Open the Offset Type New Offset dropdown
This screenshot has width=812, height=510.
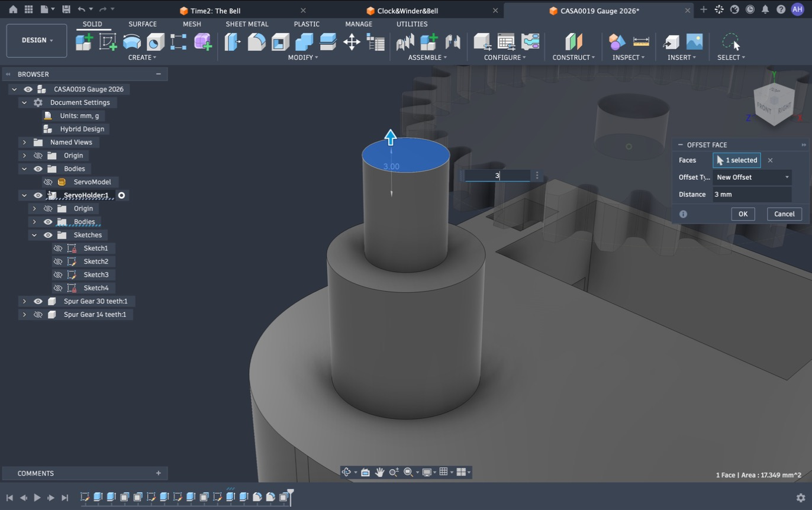752,177
